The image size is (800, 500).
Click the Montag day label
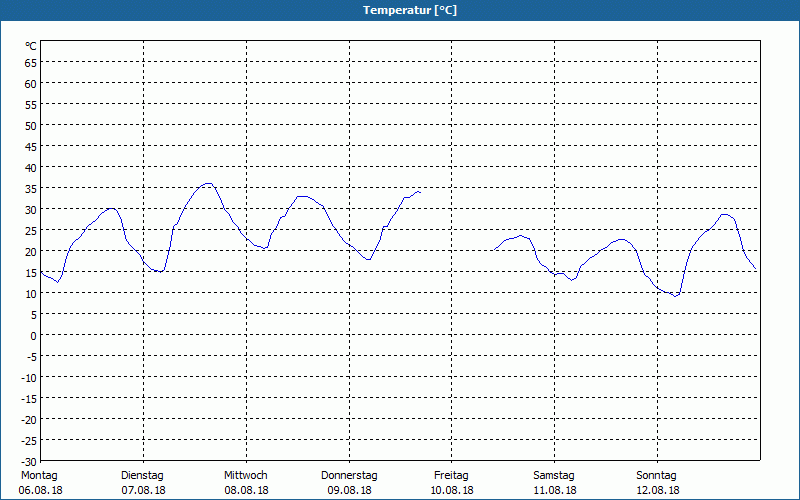39,476
